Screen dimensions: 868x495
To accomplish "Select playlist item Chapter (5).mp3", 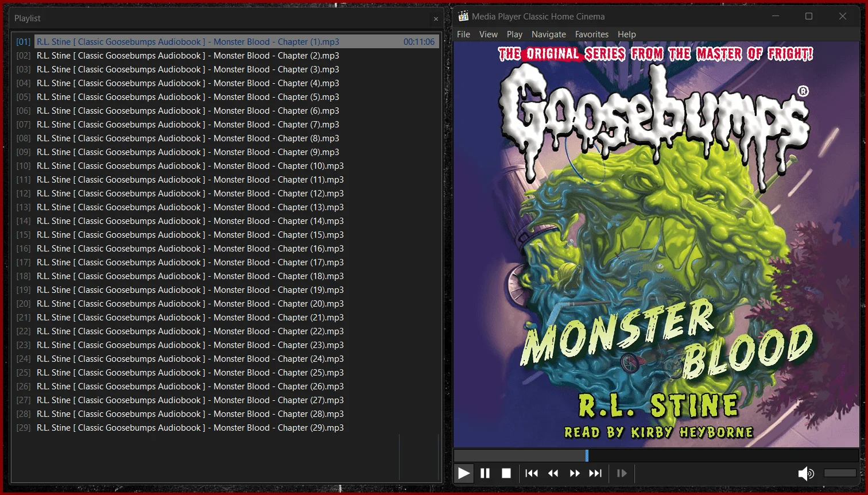I will [237, 97].
